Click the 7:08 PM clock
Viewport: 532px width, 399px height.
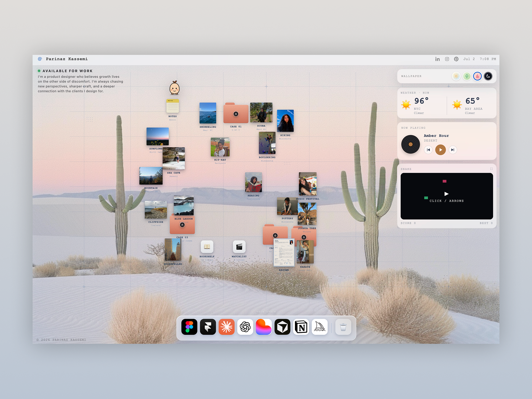pyautogui.click(x=488, y=59)
